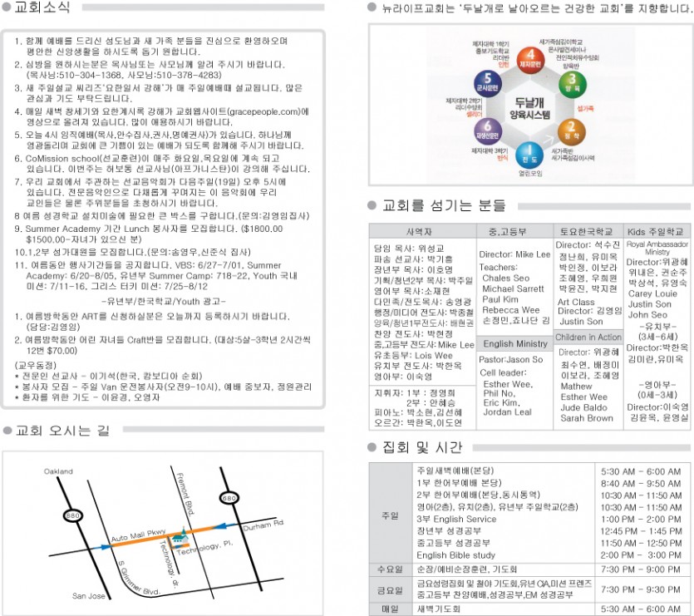Click the name Carey Louie
Viewport: 694px width, 616px height.
(x=652, y=293)
